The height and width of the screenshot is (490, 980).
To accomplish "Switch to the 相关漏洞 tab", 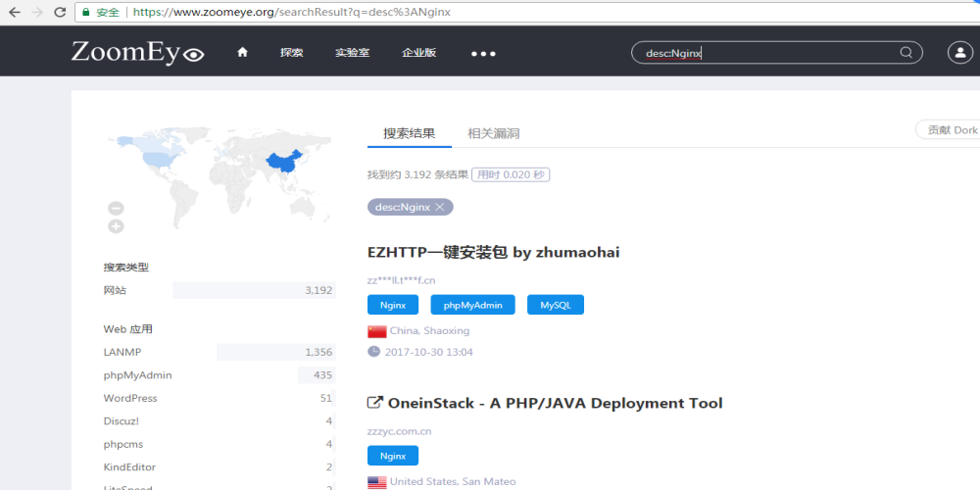I will tap(494, 133).
